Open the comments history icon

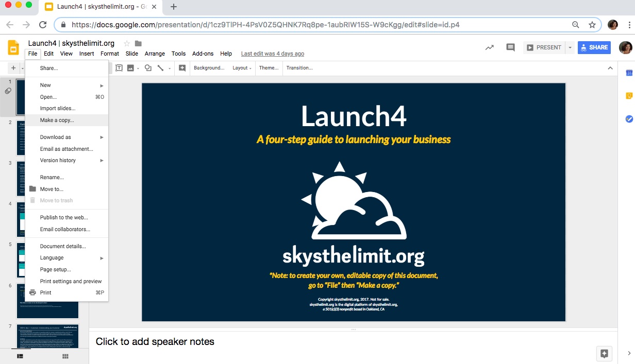[510, 47]
